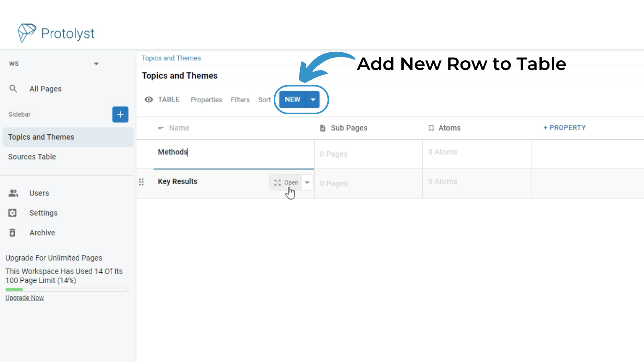
Task: Click the Sub Pages column header icon
Action: (x=322, y=128)
